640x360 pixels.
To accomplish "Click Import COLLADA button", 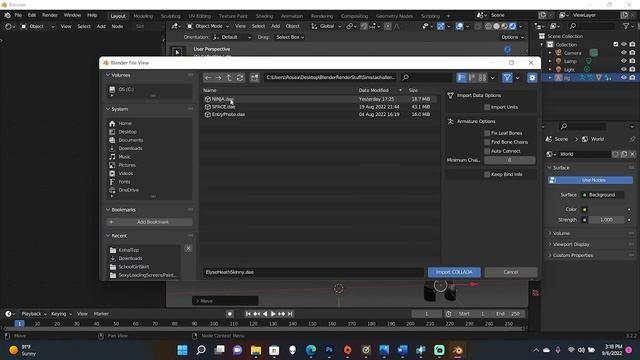I will tap(454, 272).
